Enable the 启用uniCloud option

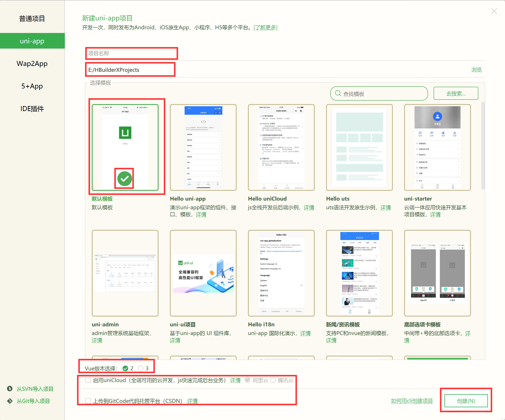pyautogui.click(x=88, y=380)
